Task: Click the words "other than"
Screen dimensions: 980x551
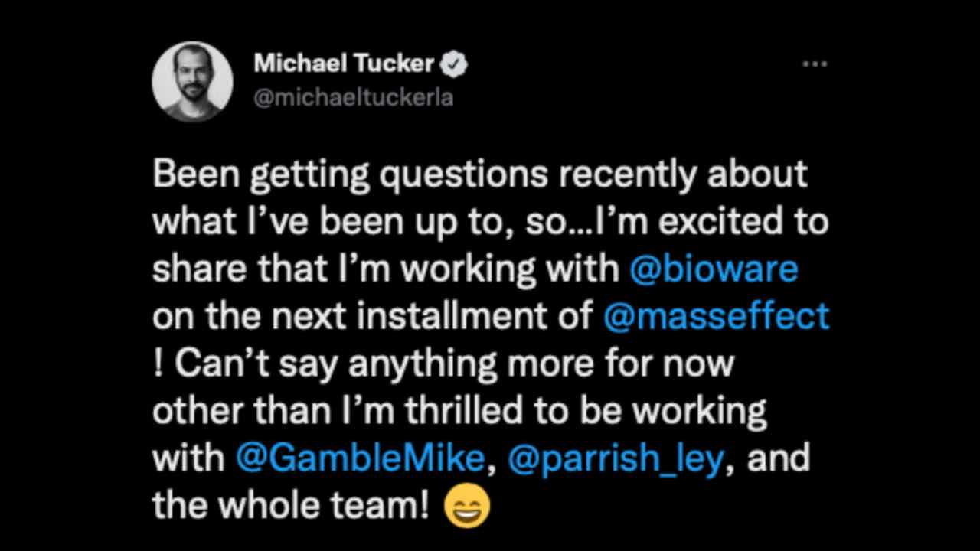Action: [x=241, y=410]
